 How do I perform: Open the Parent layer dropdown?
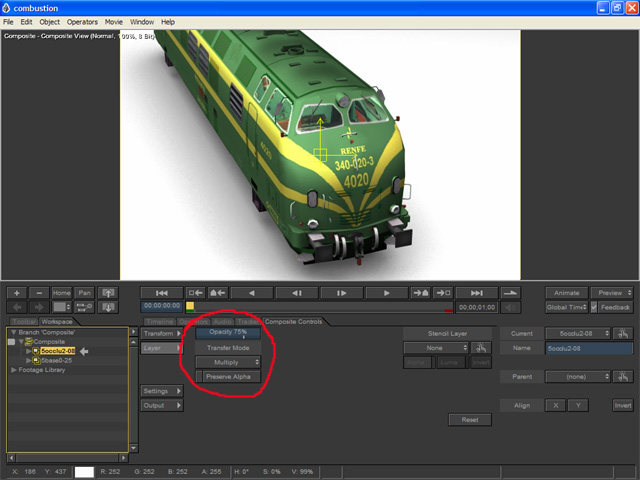click(578, 377)
